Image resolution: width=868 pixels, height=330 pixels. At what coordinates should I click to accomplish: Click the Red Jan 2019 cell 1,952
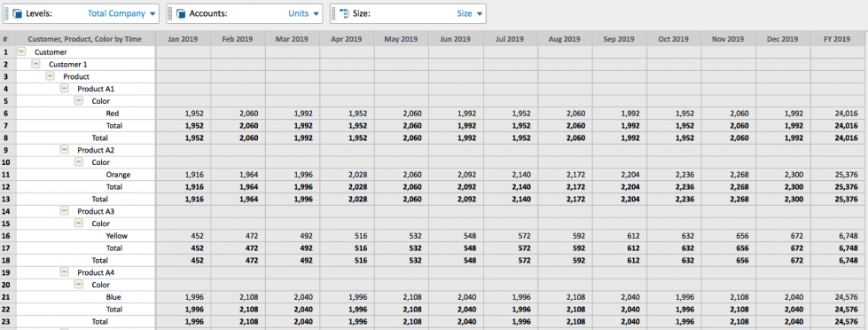click(x=183, y=113)
